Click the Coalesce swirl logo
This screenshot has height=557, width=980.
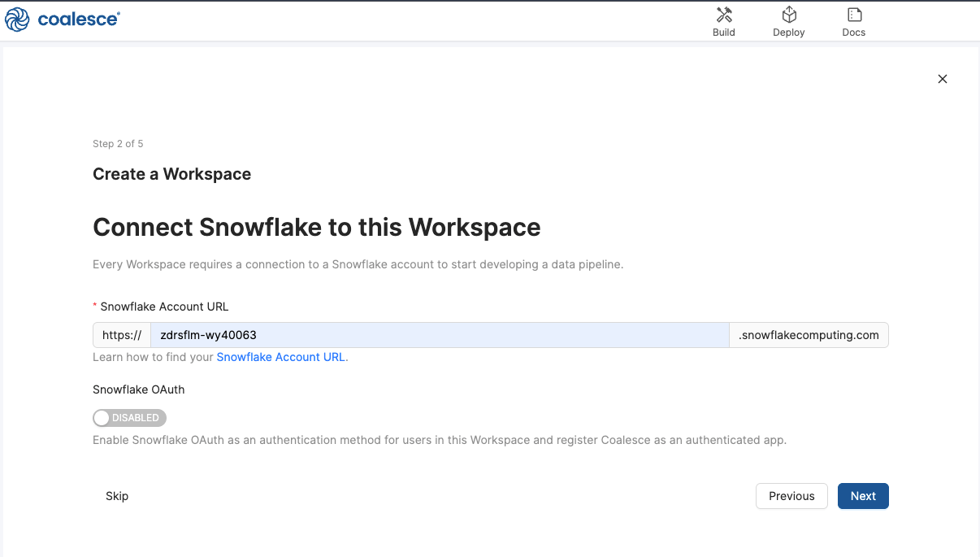(x=17, y=20)
